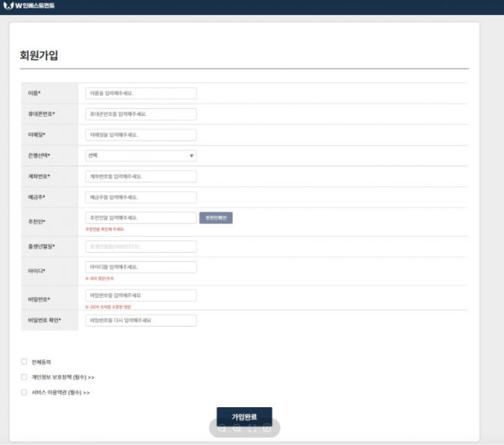Screen dimensions: 504x445
Task: Check the 서비스 이용약관 (필수) checkbox
Action: point(24,392)
